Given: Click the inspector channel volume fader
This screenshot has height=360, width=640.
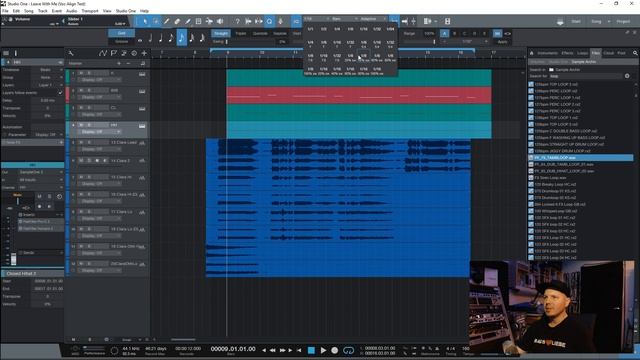Looking at the screenshot, I should pos(13,259).
